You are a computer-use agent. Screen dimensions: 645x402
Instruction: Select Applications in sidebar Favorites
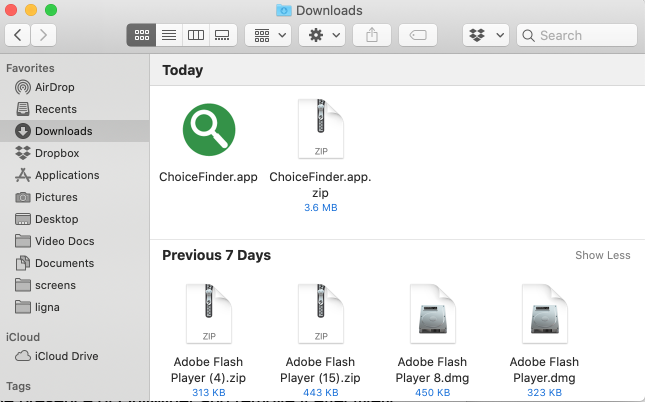pos(66,175)
